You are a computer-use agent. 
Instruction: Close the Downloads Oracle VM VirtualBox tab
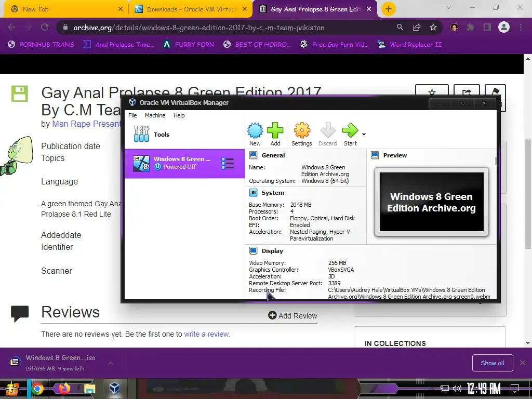[245, 9]
